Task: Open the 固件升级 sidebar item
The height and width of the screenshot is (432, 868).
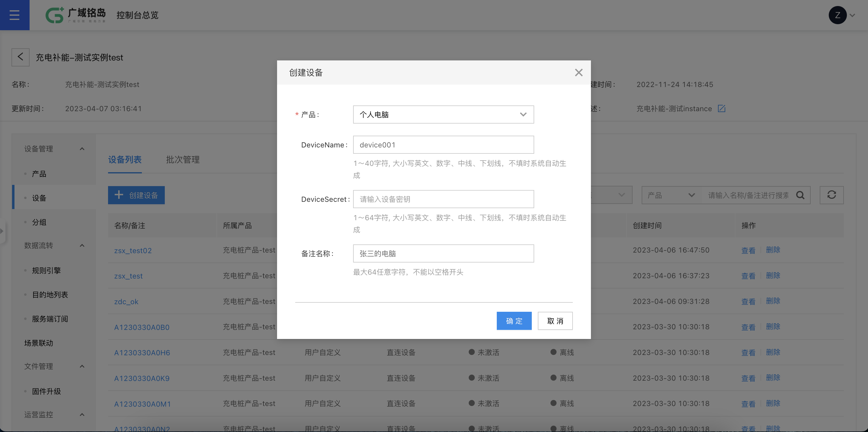Action: pyautogui.click(x=46, y=391)
